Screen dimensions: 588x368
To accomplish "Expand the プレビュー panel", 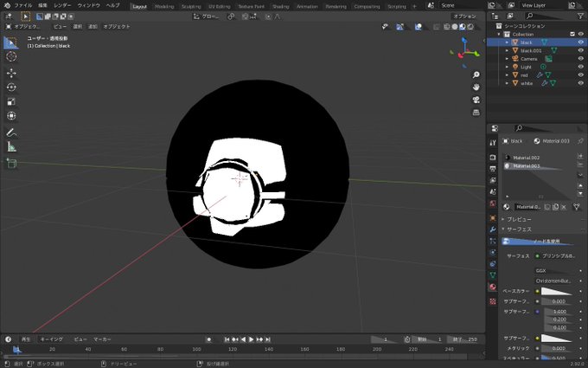I will click(x=519, y=219).
